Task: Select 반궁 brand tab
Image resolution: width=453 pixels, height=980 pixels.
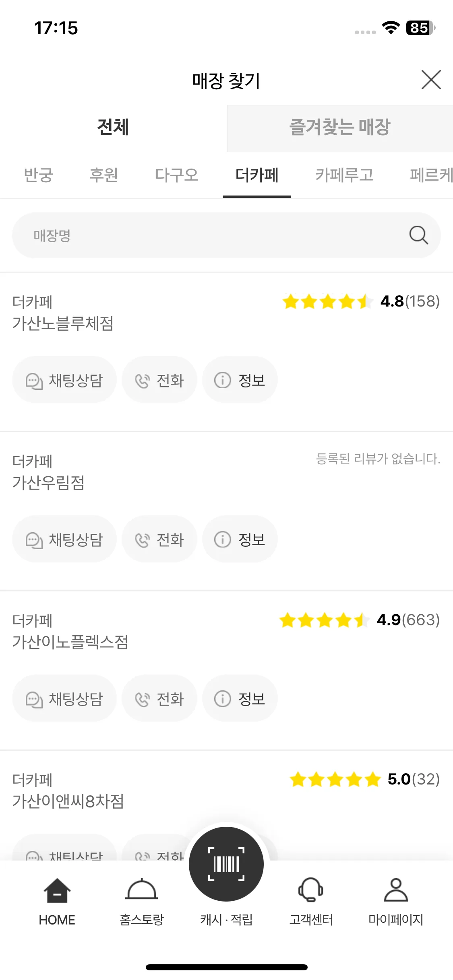Action: coord(38,175)
